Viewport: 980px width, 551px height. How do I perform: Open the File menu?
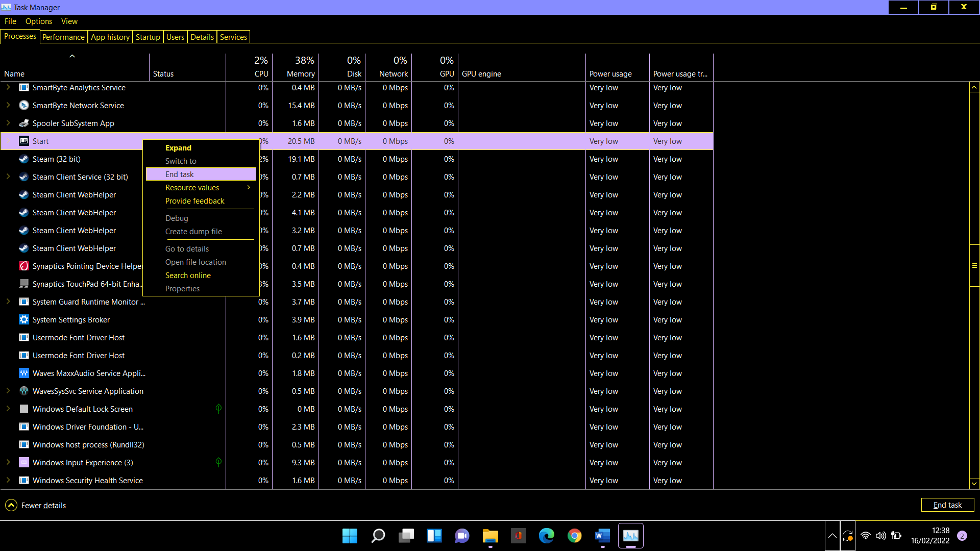tap(10, 21)
